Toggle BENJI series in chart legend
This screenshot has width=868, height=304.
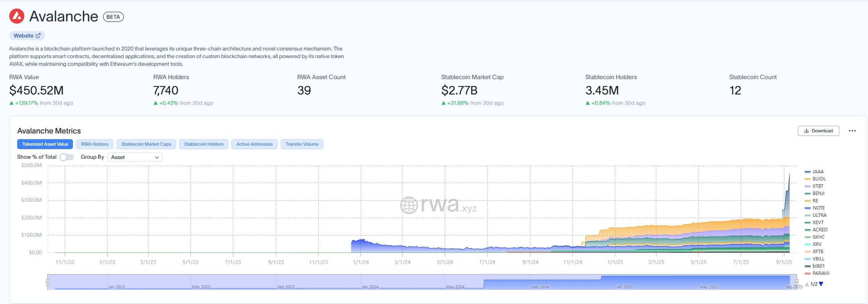815,193
